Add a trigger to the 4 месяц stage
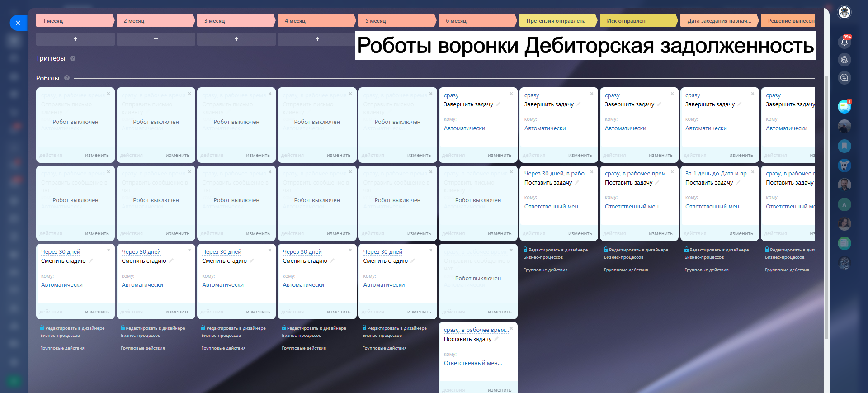The image size is (868, 393). (317, 39)
